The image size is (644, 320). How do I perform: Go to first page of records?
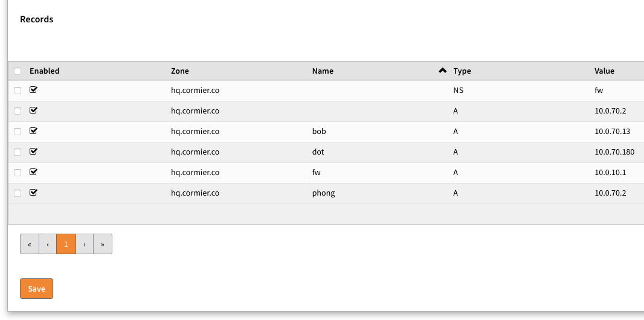pyautogui.click(x=30, y=244)
